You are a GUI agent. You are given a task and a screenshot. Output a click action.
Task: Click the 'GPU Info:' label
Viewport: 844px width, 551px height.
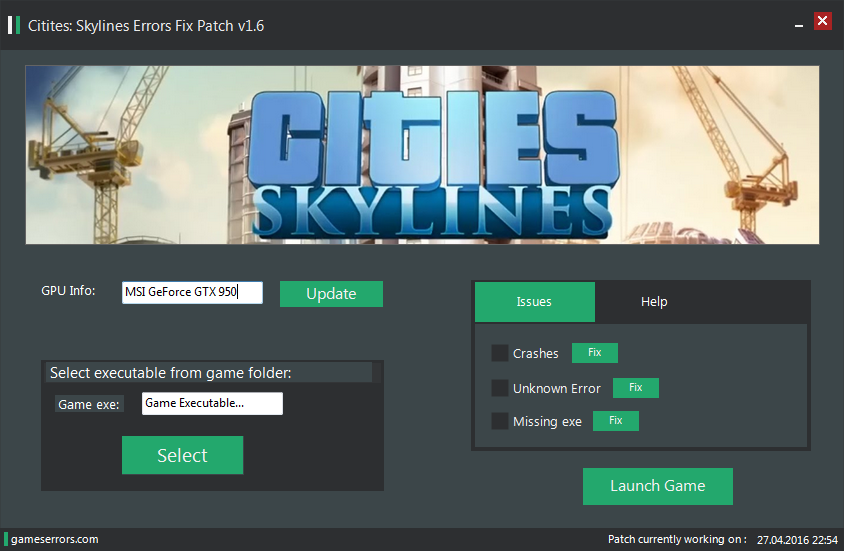coord(68,291)
